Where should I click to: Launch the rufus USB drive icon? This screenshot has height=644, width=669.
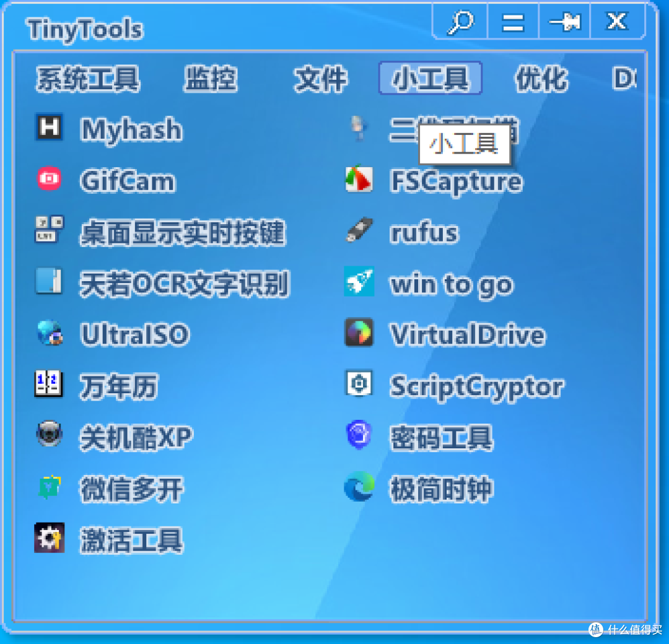coord(359,230)
